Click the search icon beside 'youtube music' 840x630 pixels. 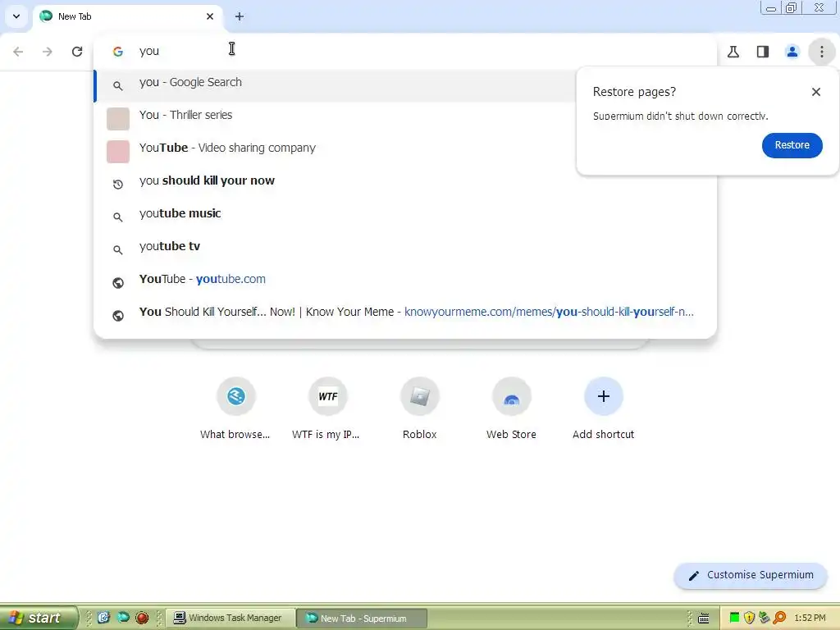pyautogui.click(x=118, y=217)
